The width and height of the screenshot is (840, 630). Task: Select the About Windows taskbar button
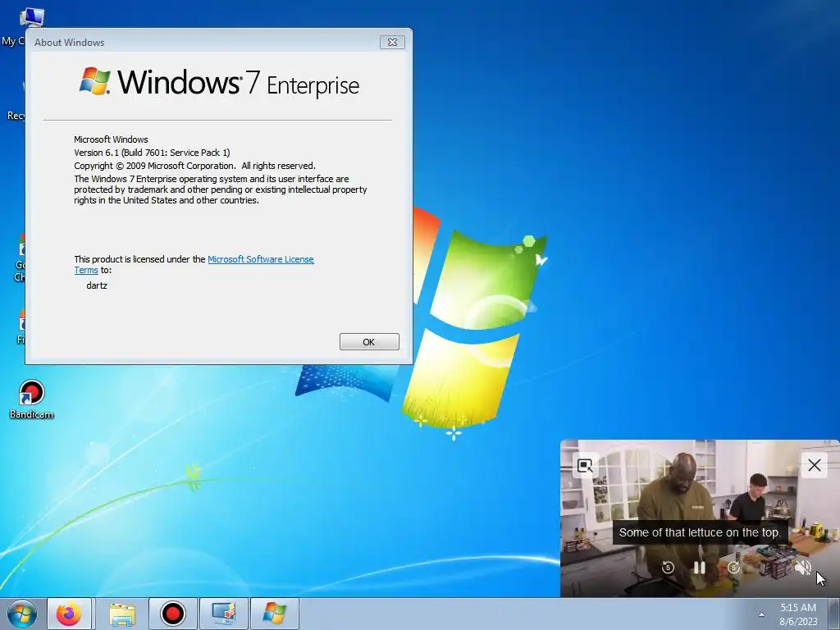pyautogui.click(x=274, y=614)
